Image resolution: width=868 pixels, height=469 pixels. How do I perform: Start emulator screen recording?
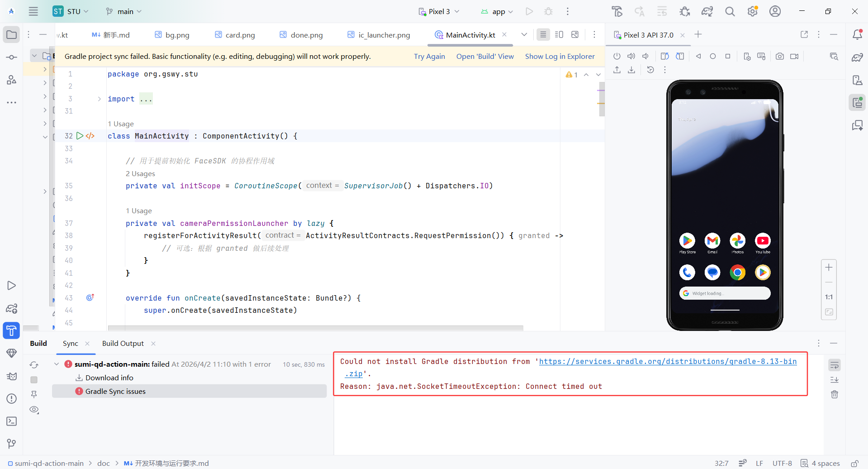794,56
